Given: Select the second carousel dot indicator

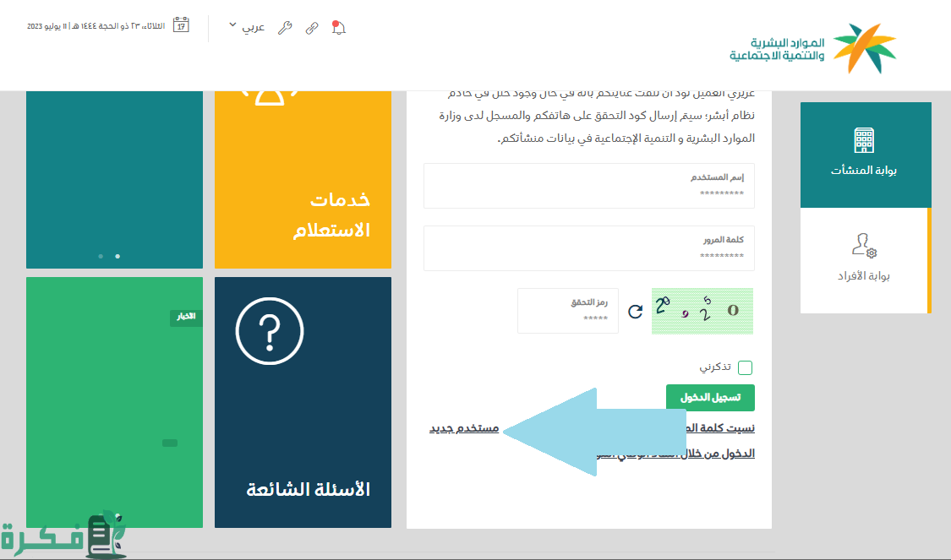Looking at the screenshot, I should (117, 256).
